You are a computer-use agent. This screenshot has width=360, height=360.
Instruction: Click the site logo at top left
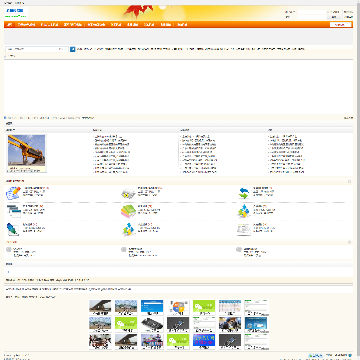pos(16,13)
